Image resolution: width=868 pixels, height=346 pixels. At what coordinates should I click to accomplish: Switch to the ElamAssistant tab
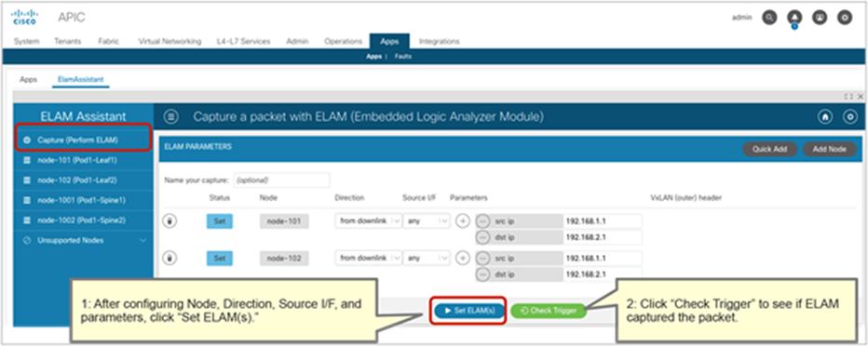coord(81,80)
